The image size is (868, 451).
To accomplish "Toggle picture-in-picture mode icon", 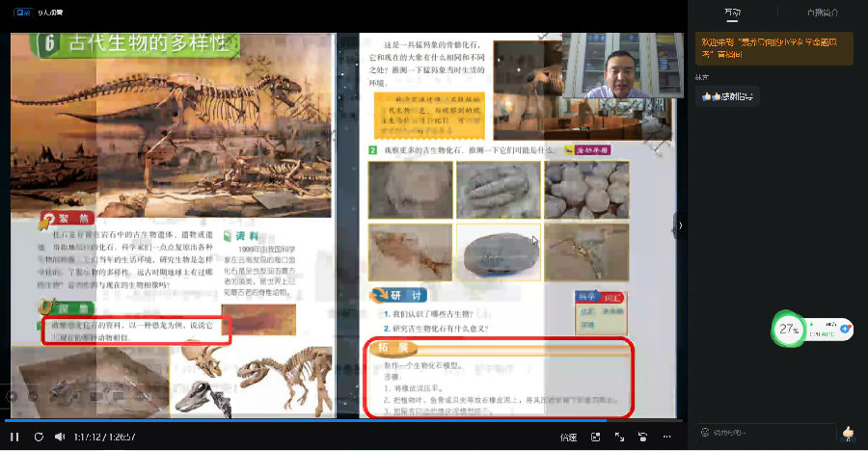I will tap(595, 438).
